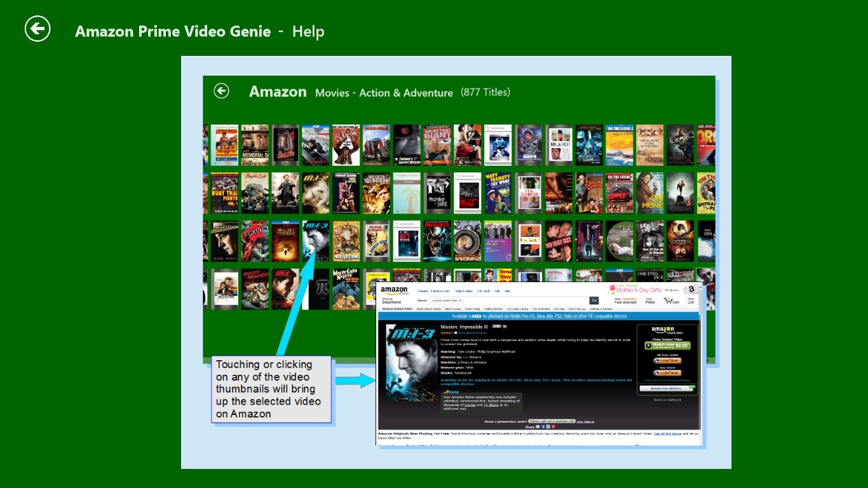The image size is (868, 488).
Task: Click the customer reviews link under the title
Action: (472, 332)
